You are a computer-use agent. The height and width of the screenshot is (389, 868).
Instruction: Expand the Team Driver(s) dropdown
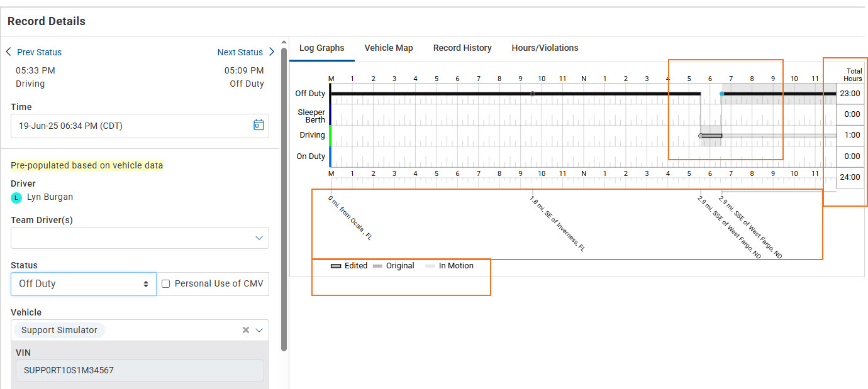(259, 238)
